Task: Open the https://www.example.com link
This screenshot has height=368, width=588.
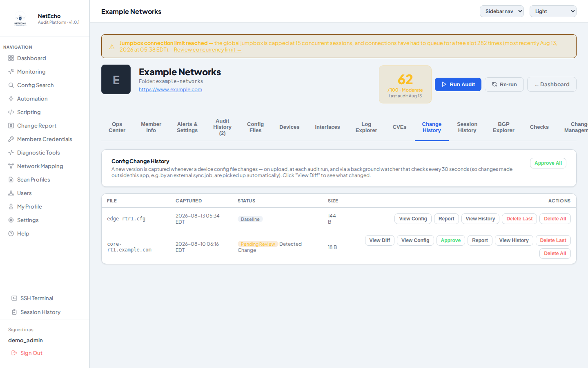Action: 170,90
